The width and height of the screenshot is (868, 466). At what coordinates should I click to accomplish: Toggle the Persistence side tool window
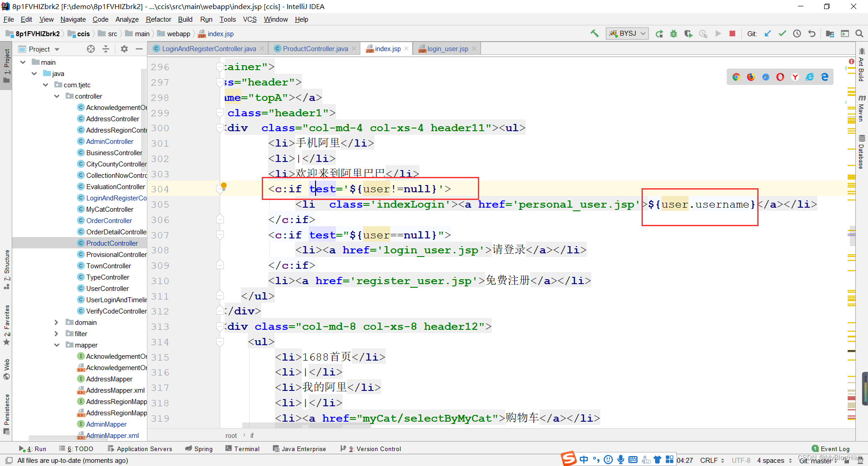6,414
